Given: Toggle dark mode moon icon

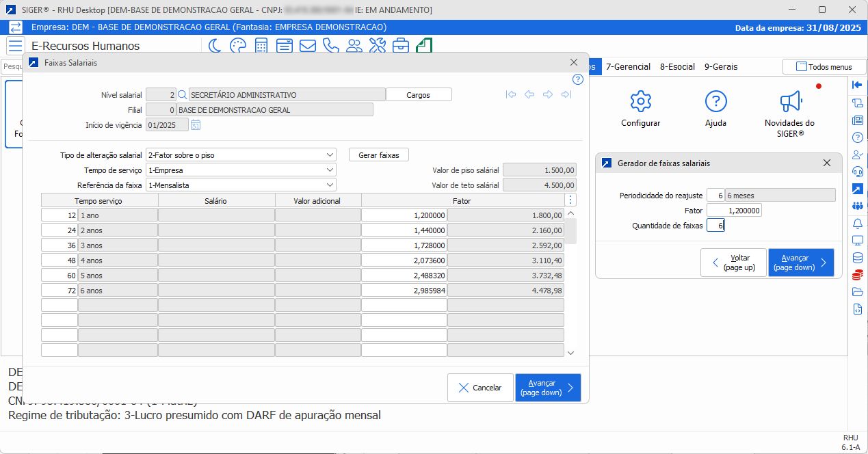Looking at the screenshot, I should 215,46.
